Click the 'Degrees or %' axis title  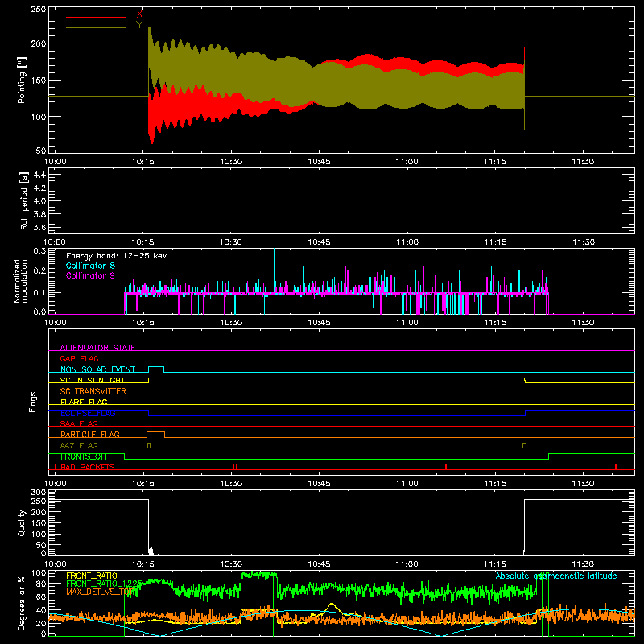click(x=22, y=603)
